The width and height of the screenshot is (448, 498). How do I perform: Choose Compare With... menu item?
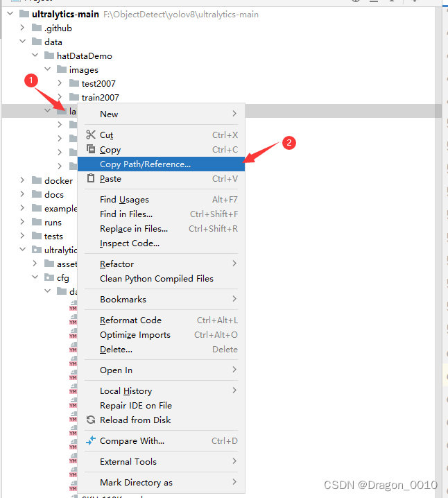click(x=162, y=441)
